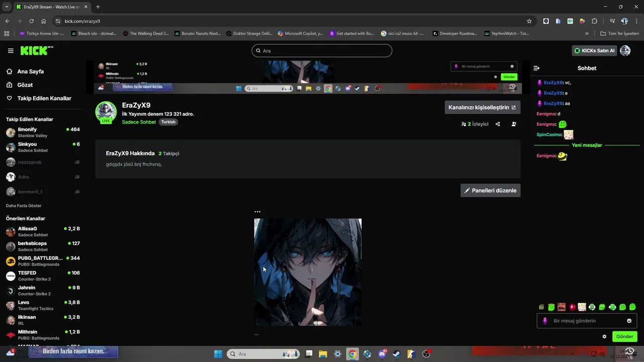Click SpinCasino username in chat
Viewport: 644px width, 362px height.
pos(548,135)
